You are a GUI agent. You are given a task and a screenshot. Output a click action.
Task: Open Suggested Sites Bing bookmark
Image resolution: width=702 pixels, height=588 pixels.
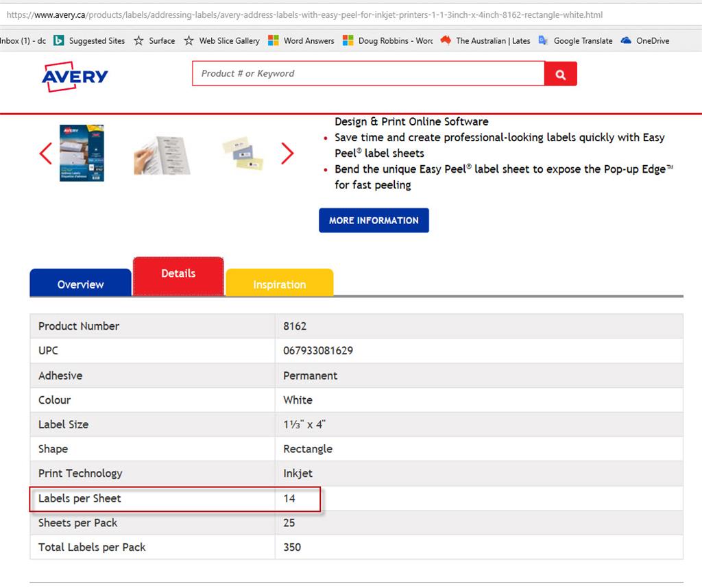(89, 40)
